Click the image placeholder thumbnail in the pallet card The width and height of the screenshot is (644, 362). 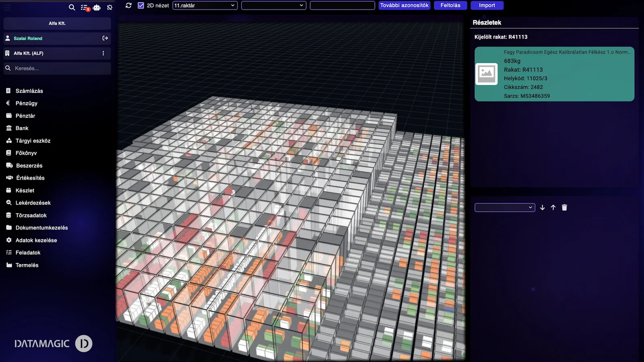tap(487, 74)
